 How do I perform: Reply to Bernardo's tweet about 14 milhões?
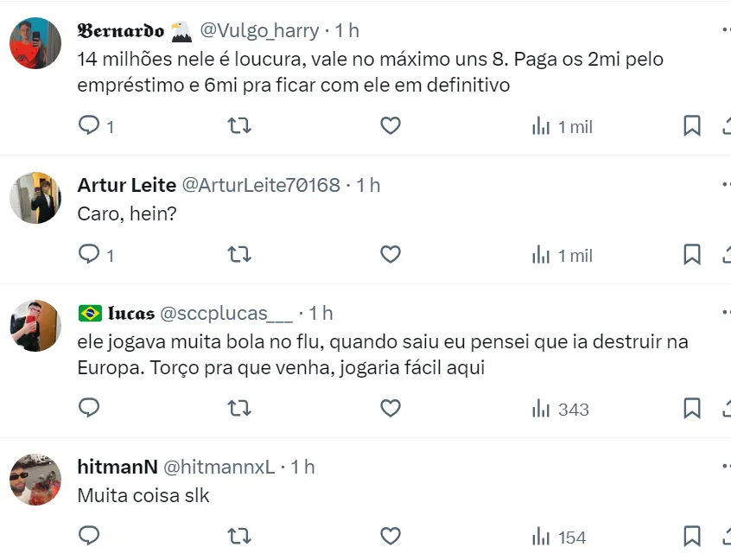[x=90, y=126]
